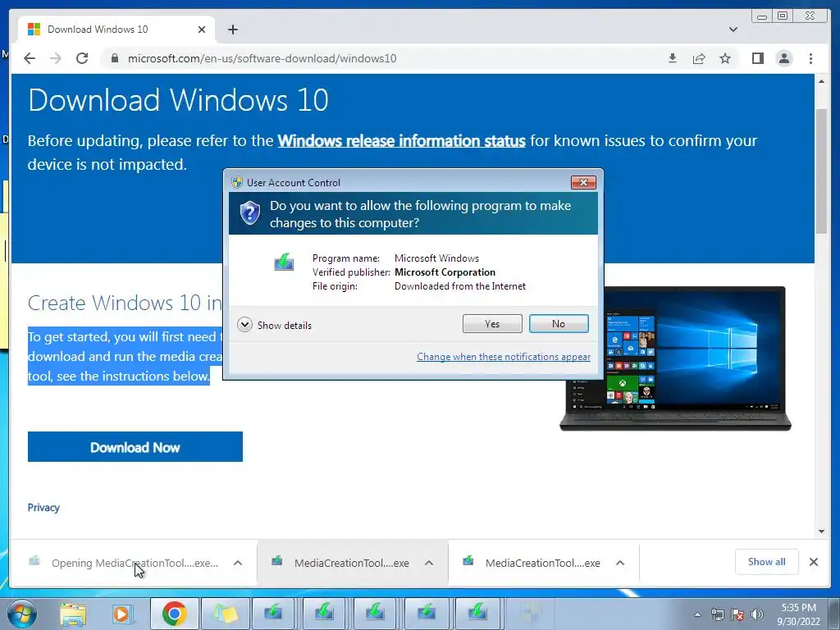Viewport: 840px width, 630px height.
Task: Expand options for the second MediaCreationTool download
Action: coord(429,563)
